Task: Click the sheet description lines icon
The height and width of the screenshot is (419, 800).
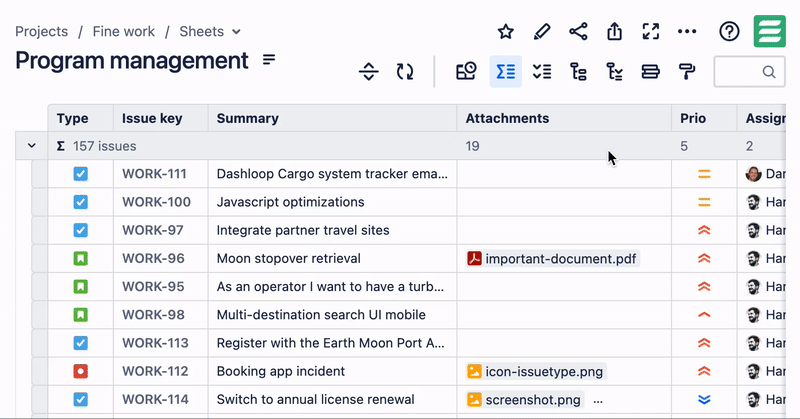Action: tap(269, 60)
